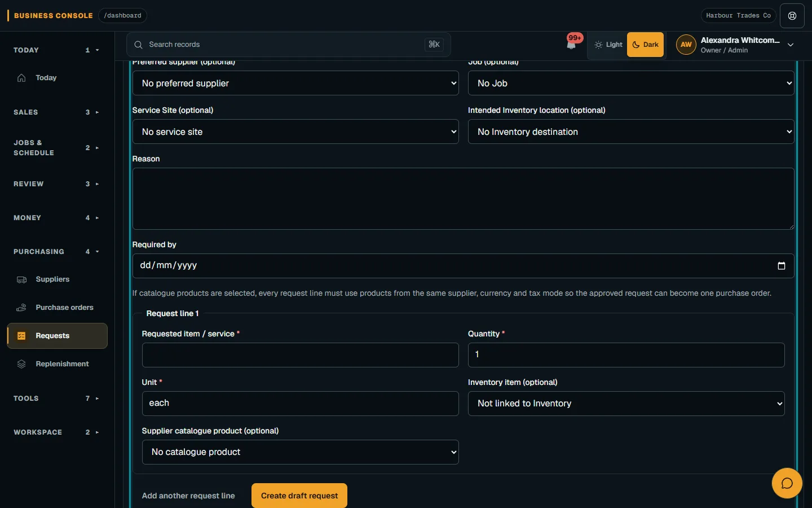Click the Requests checklist icon
Viewport: 812px width, 508px height.
[x=21, y=336]
